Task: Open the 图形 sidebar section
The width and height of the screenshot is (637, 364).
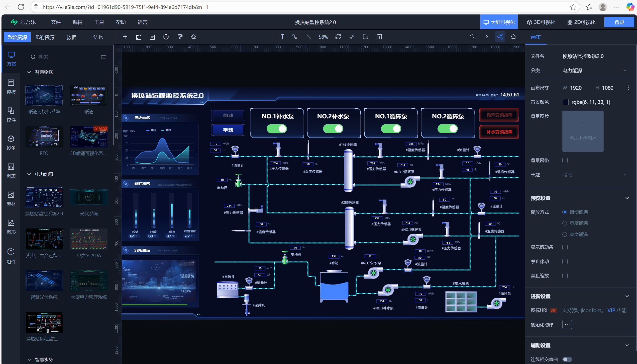Action: click(x=11, y=227)
